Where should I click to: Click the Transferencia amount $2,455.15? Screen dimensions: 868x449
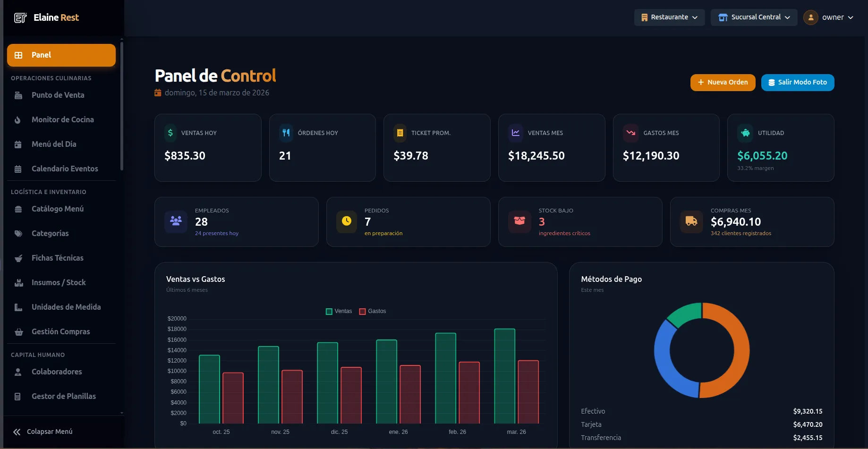808,438
